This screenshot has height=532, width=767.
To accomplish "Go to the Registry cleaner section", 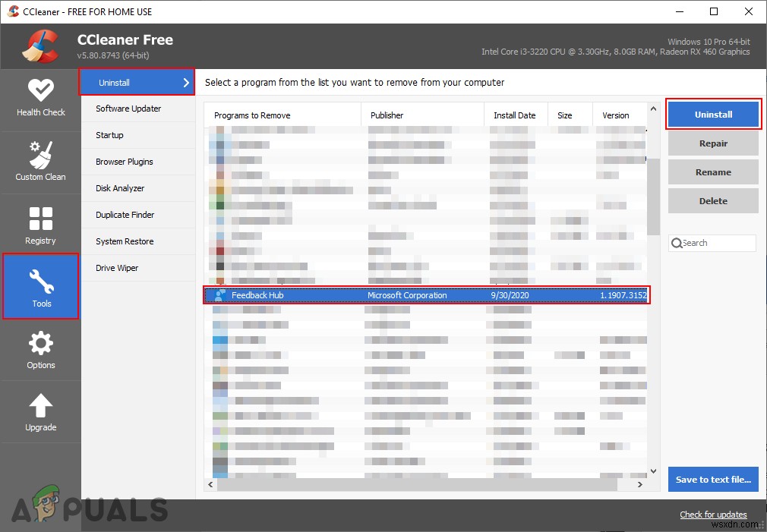I will point(40,225).
